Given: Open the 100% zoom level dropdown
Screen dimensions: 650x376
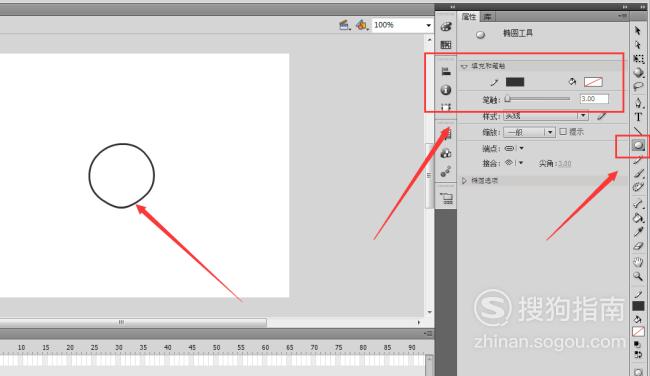Looking at the screenshot, I should 402,25.
